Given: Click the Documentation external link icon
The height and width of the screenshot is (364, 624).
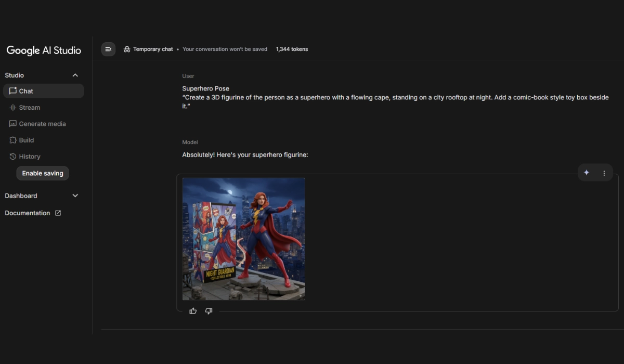Looking at the screenshot, I should coord(58,213).
